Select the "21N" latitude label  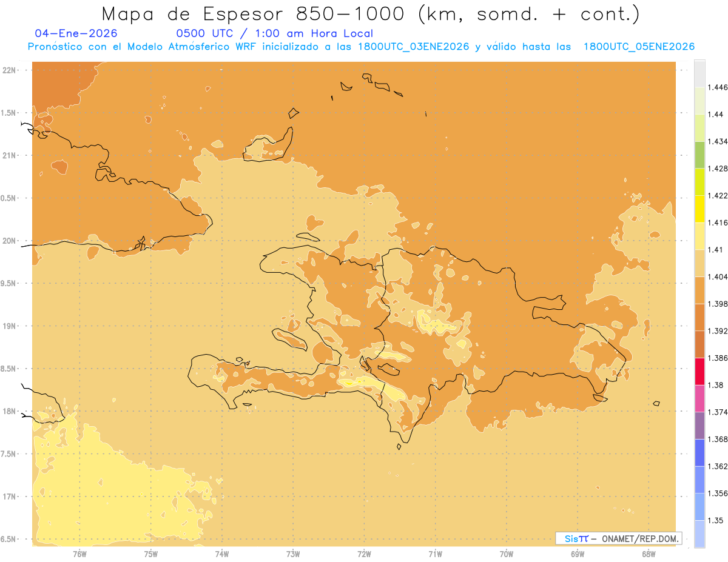pos(10,155)
